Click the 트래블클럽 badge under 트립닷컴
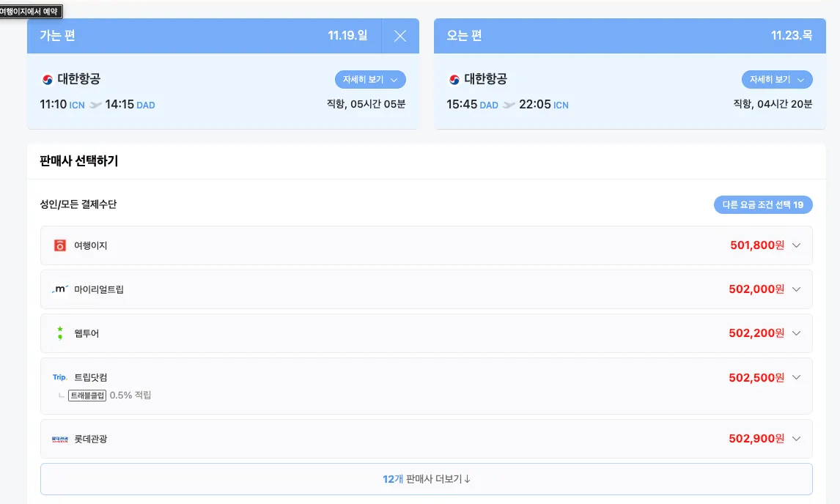 [87, 396]
